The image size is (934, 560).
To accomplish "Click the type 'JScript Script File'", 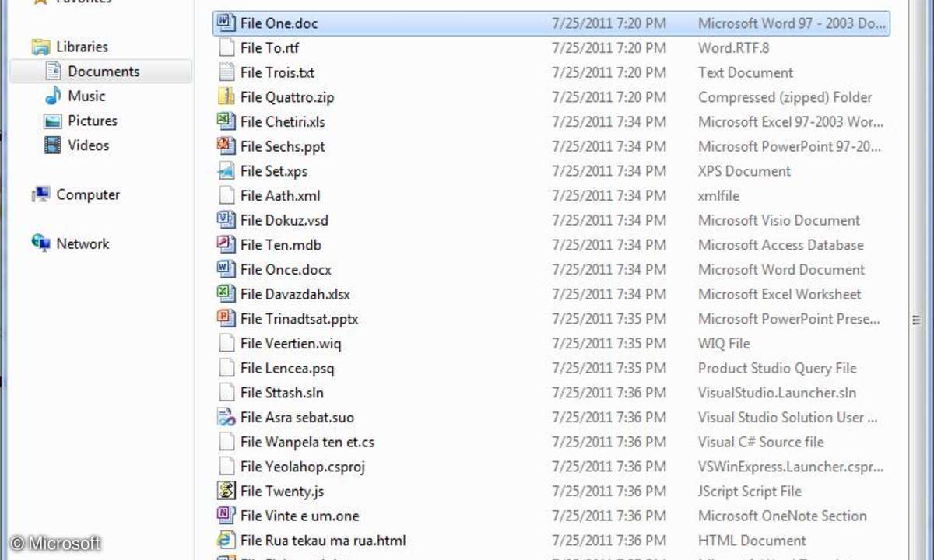I will (x=750, y=492).
